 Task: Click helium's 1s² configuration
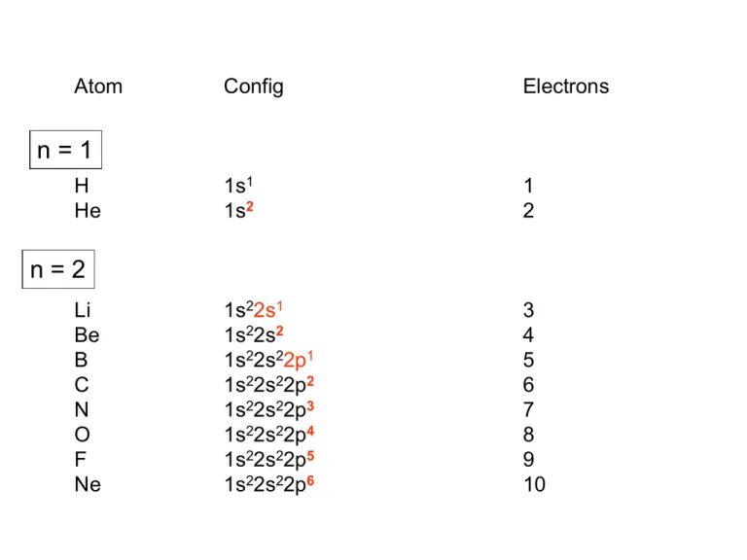[239, 210]
